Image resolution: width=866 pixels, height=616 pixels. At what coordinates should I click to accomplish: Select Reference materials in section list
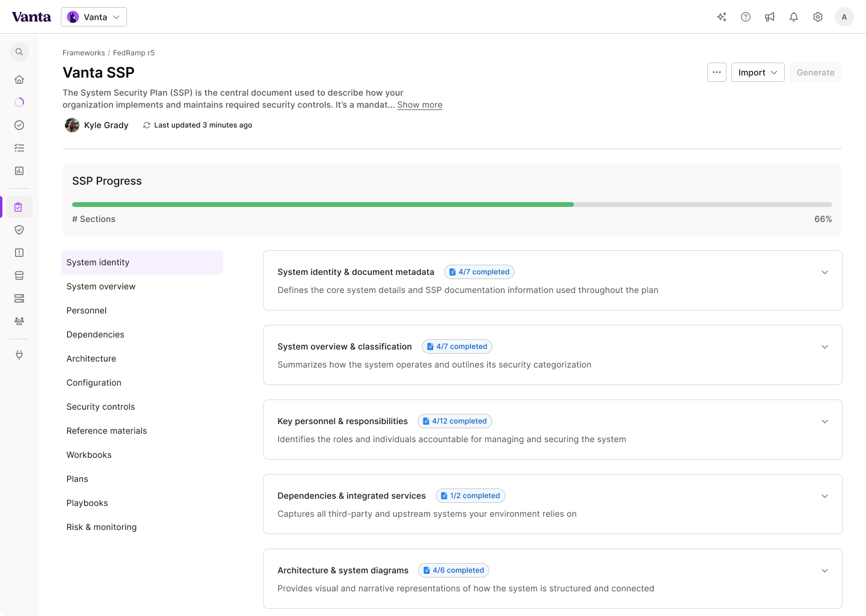point(142,431)
